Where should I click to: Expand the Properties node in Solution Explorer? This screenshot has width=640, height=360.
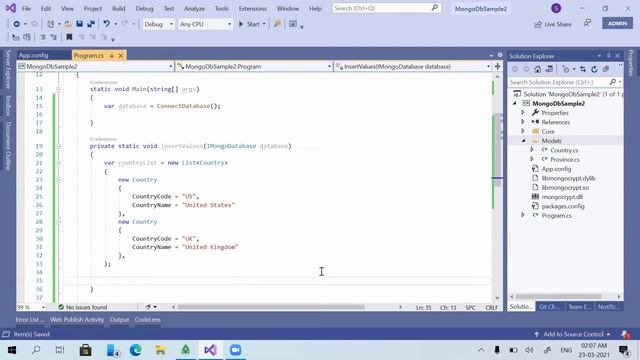[x=523, y=113]
